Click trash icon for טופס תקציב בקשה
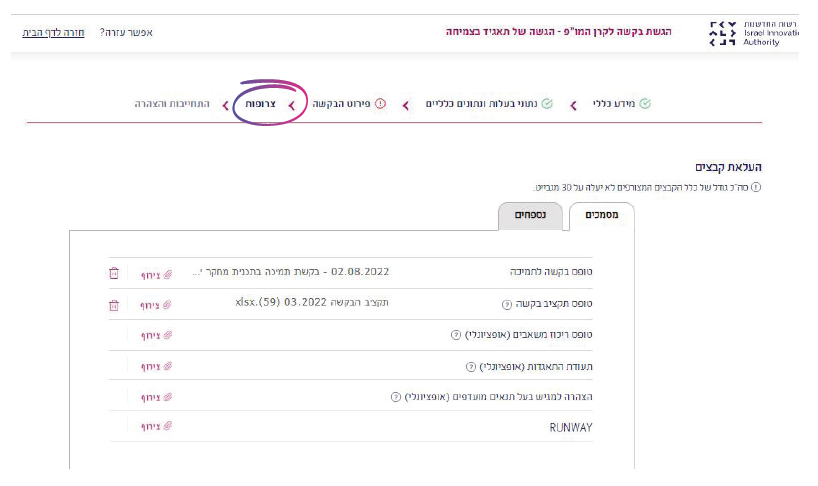The width and height of the screenshot is (818, 486). (x=114, y=304)
